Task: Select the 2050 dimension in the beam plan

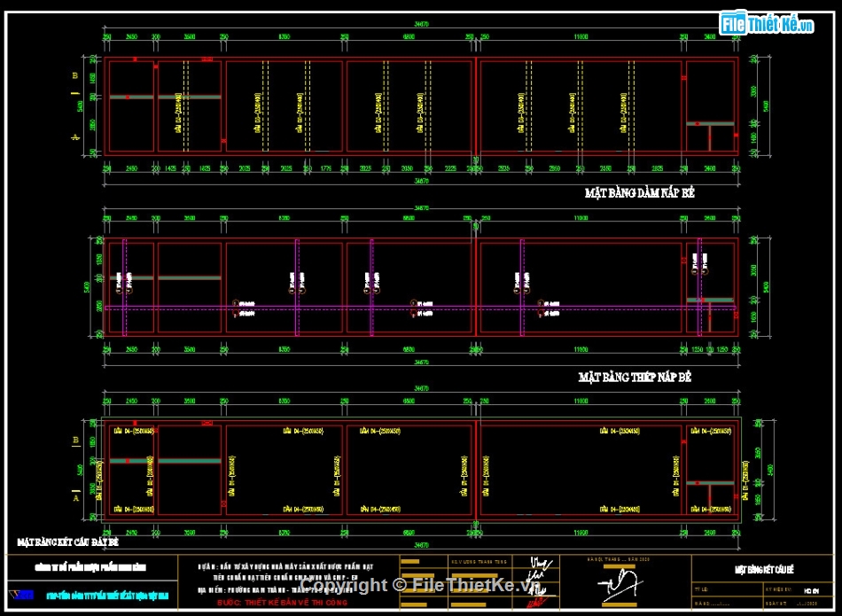Action: 407,168
